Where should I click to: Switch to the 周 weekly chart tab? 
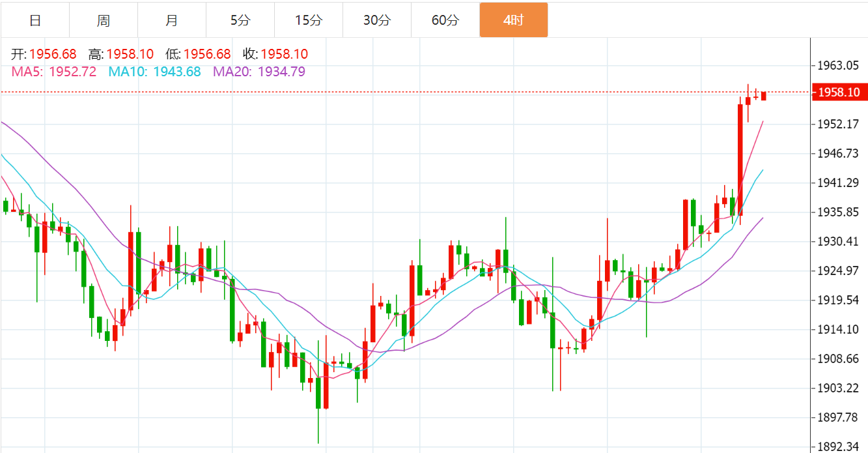click(104, 20)
